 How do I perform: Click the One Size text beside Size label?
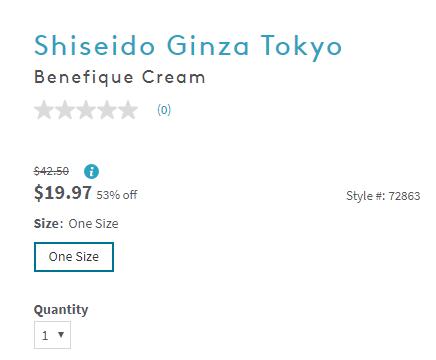point(93,223)
